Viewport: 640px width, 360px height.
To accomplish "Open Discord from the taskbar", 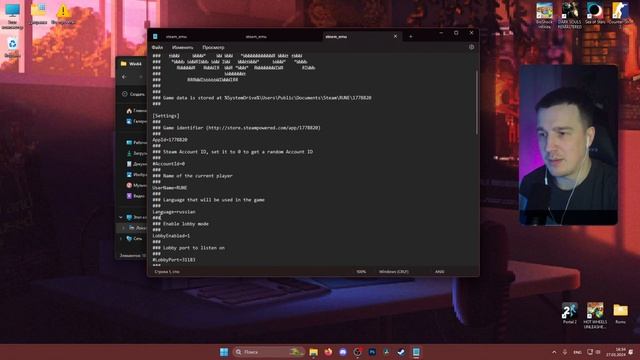I will (x=343, y=352).
